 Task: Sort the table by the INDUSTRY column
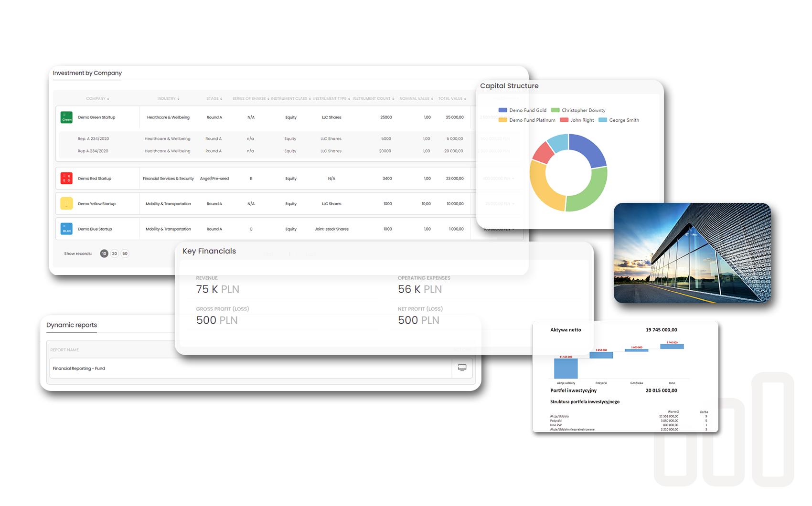(168, 99)
